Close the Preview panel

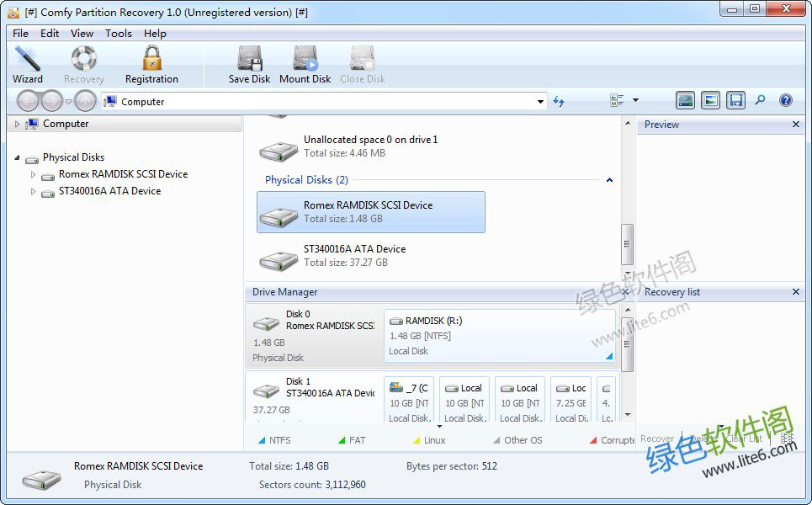(x=796, y=125)
